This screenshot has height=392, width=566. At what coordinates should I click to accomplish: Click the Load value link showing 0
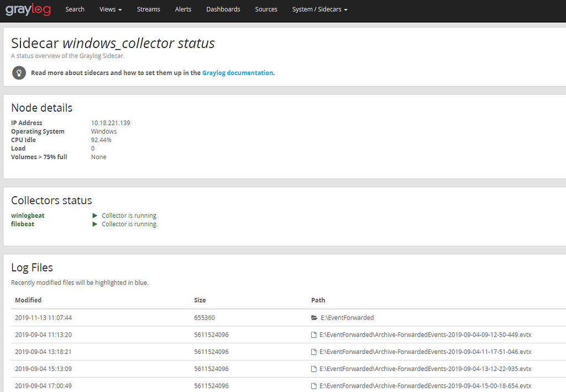[92, 148]
